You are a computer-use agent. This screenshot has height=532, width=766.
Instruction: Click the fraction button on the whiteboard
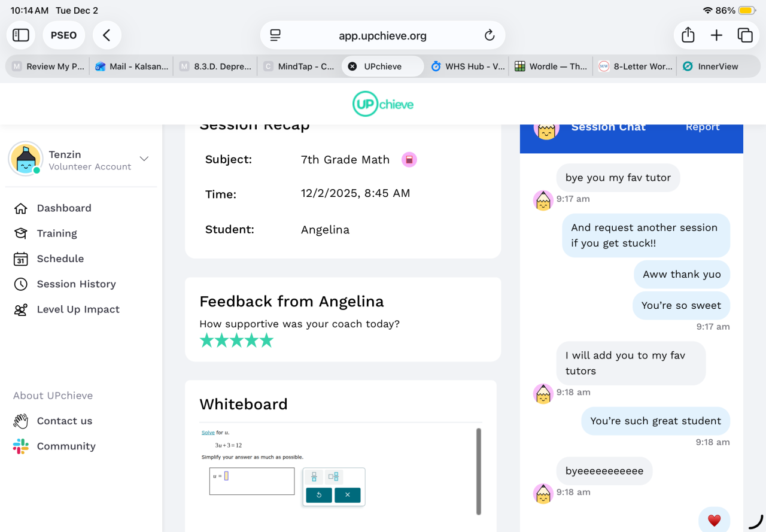[314, 477]
